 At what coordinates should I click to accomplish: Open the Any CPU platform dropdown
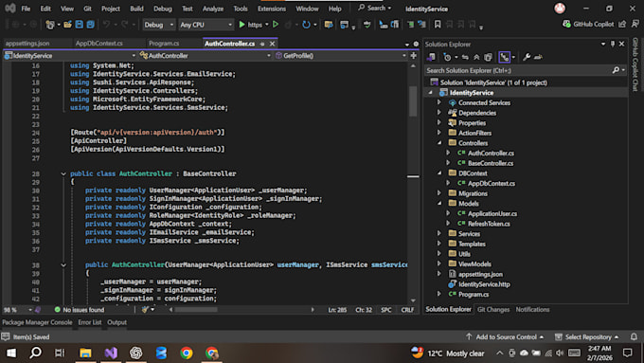coord(206,25)
